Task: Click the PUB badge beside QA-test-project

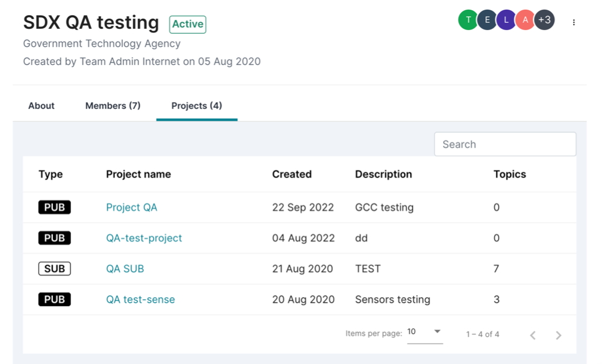Action: tap(54, 238)
